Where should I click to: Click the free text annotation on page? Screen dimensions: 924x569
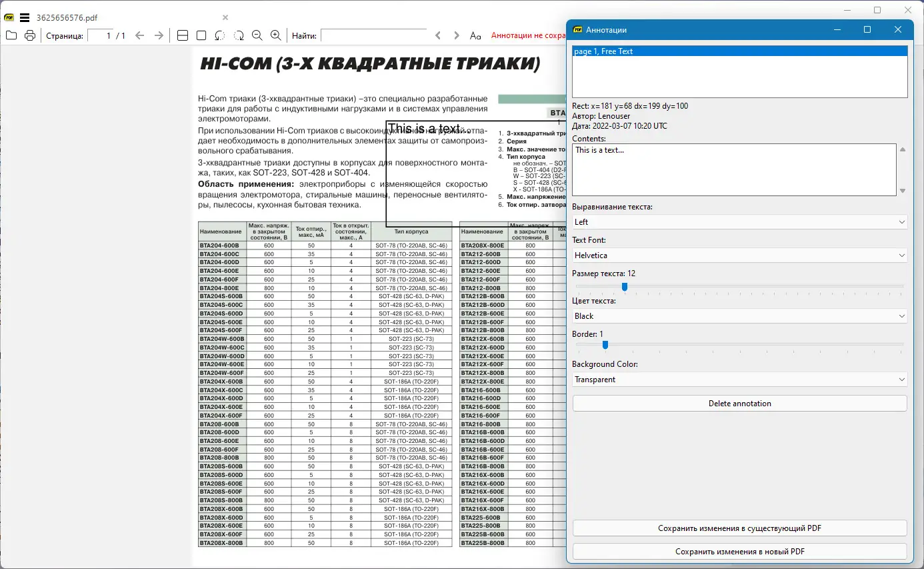coord(475,173)
